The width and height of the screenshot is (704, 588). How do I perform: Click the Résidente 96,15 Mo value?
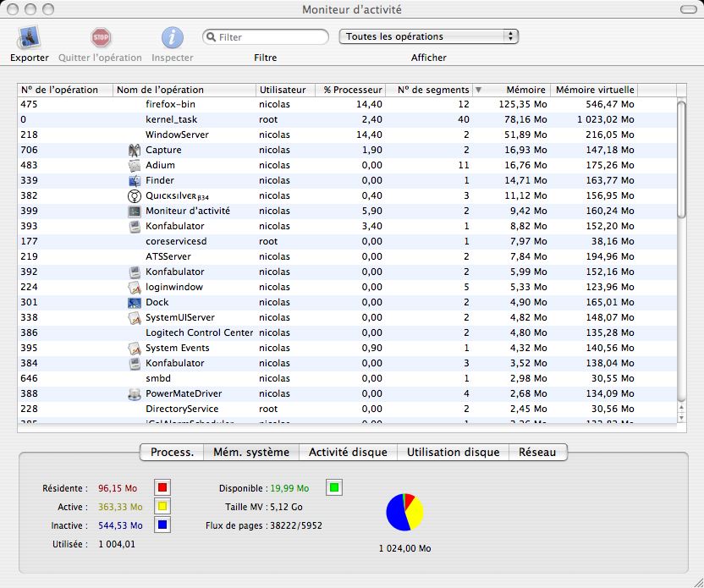click(118, 488)
